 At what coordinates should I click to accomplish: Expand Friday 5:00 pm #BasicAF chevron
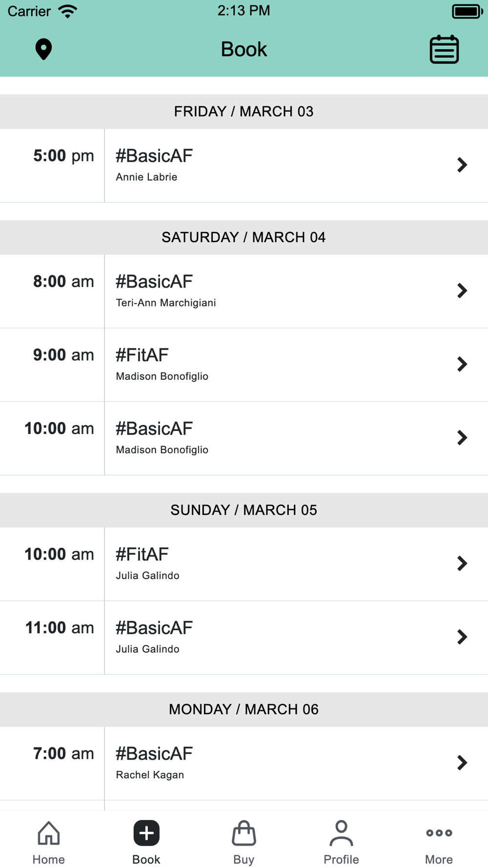(462, 165)
